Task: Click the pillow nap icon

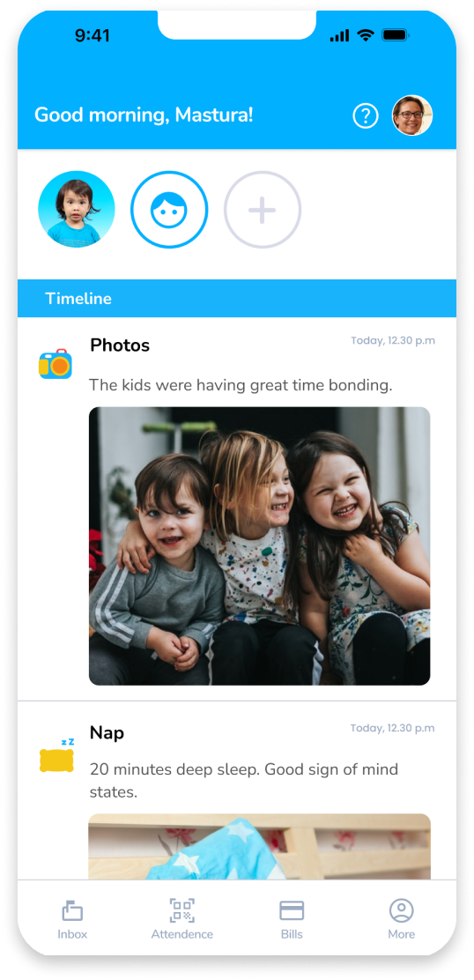Action: pos(56,755)
